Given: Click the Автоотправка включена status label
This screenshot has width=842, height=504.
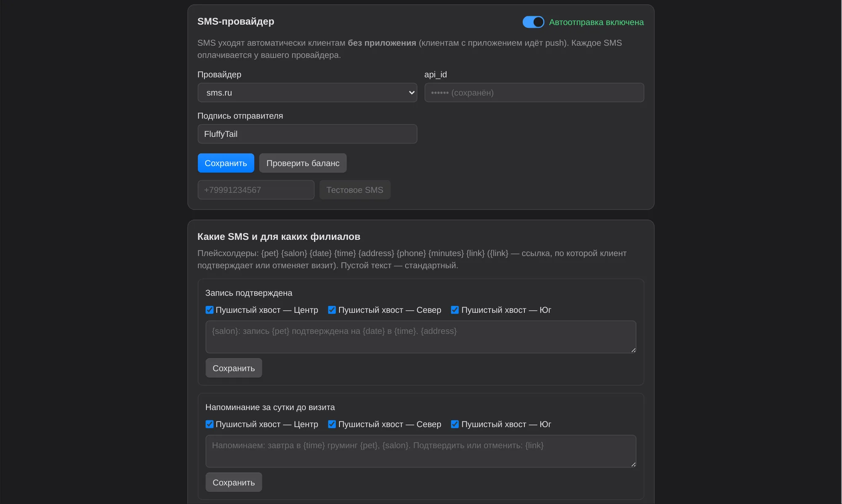Looking at the screenshot, I should click(596, 22).
